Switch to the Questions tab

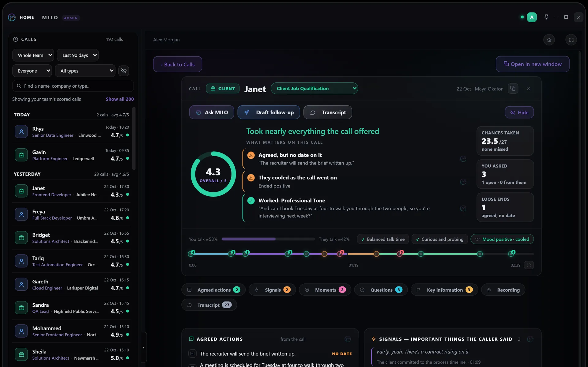(381, 290)
